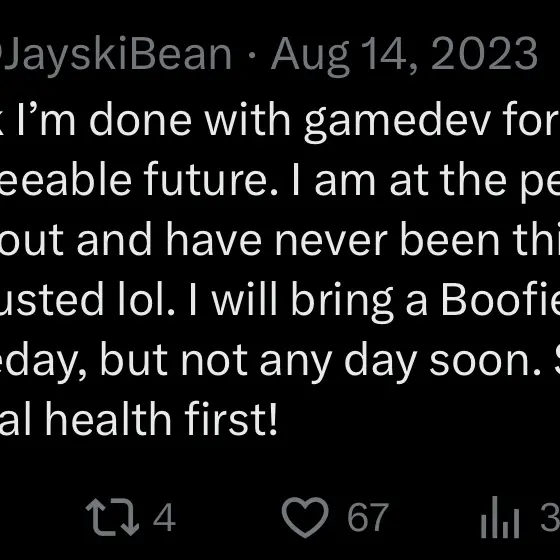The height and width of the screenshot is (560, 560).
Task: Like the tweet with the heart icon
Action: pos(305,517)
